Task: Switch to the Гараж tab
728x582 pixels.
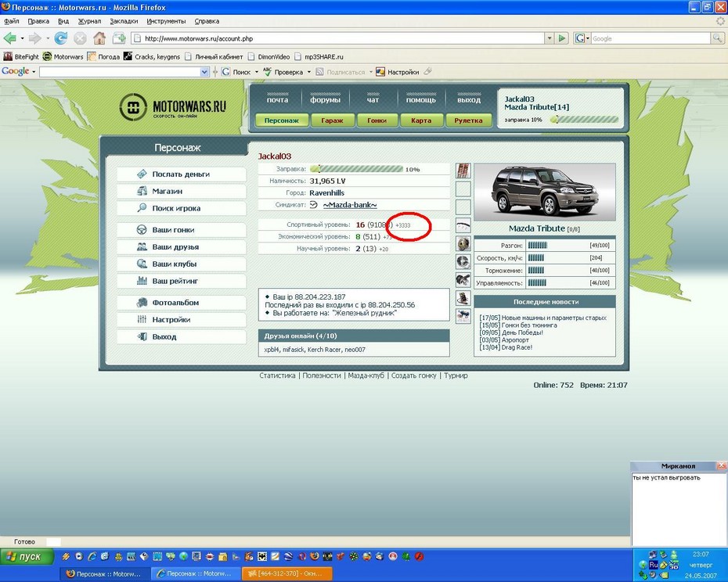Action: coord(332,120)
